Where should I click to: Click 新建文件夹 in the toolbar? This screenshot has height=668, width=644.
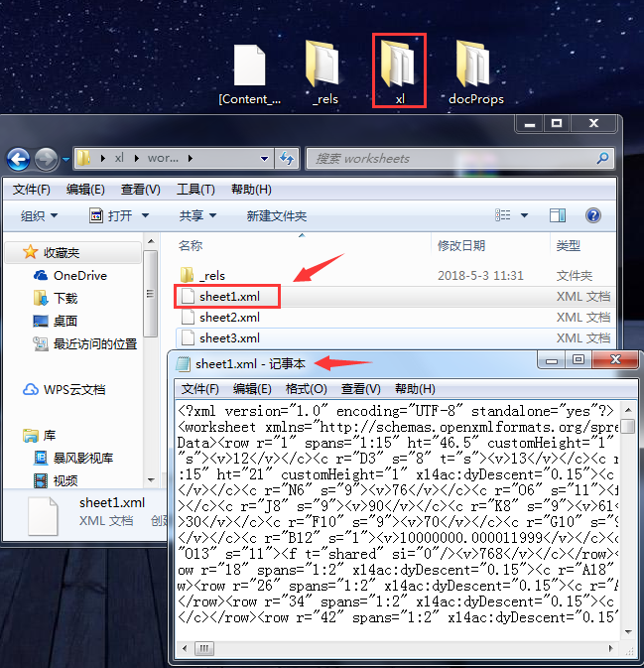(277, 215)
